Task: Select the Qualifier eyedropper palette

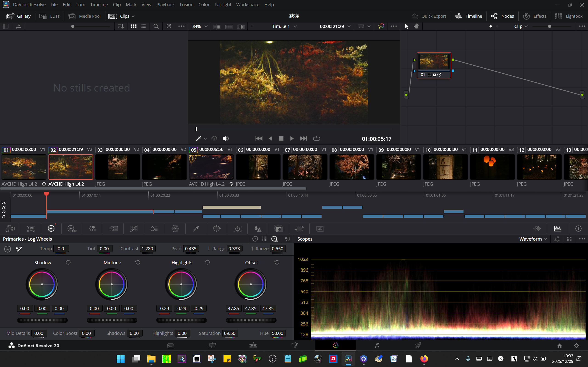Action: click(x=196, y=229)
